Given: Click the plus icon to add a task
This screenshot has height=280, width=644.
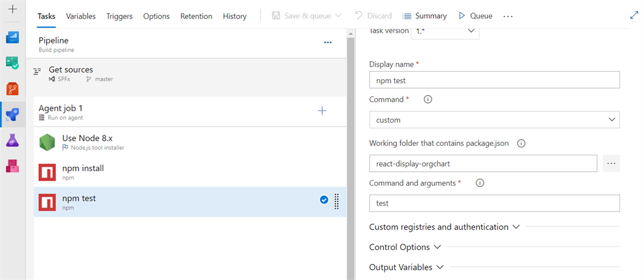Looking at the screenshot, I should point(322,111).
